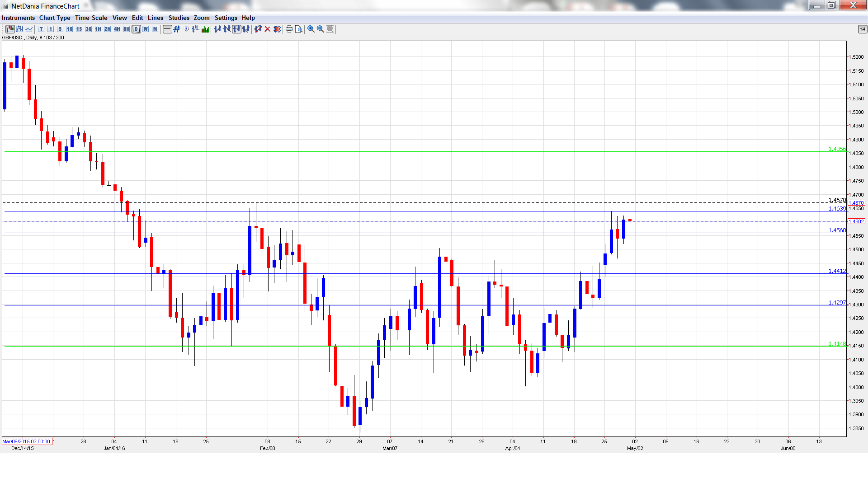
Task: Open the Studies histogram icon
Action: pyautogui.click(x=205, y=29)
